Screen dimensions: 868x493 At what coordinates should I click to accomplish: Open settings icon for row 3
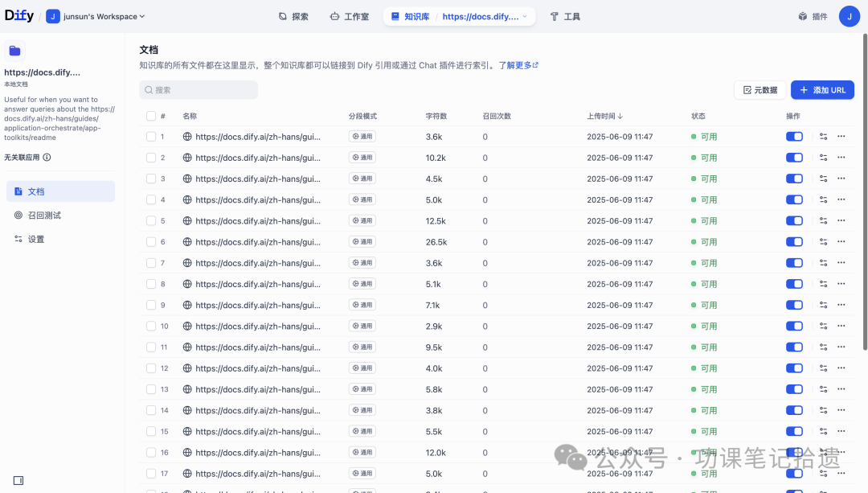point(823,179)
